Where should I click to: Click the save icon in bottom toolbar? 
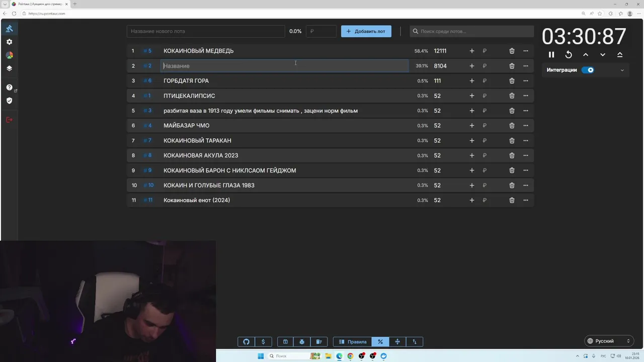pos(285,342)
